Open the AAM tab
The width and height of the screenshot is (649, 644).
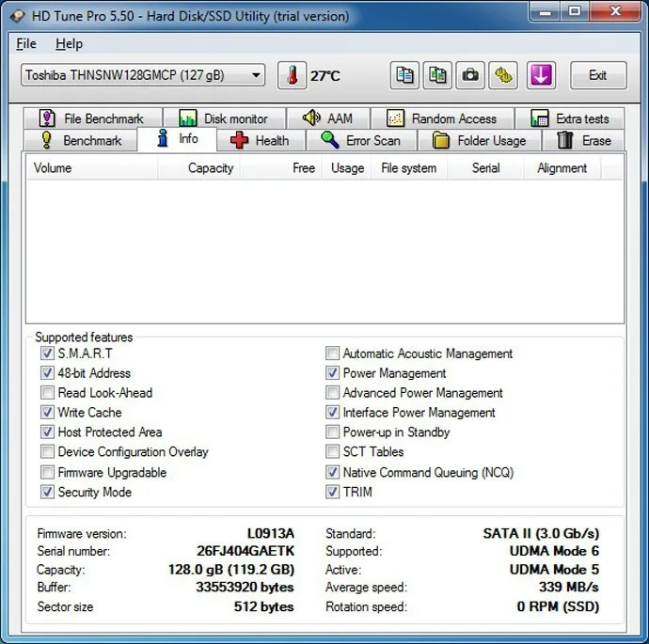pos(328,118)
